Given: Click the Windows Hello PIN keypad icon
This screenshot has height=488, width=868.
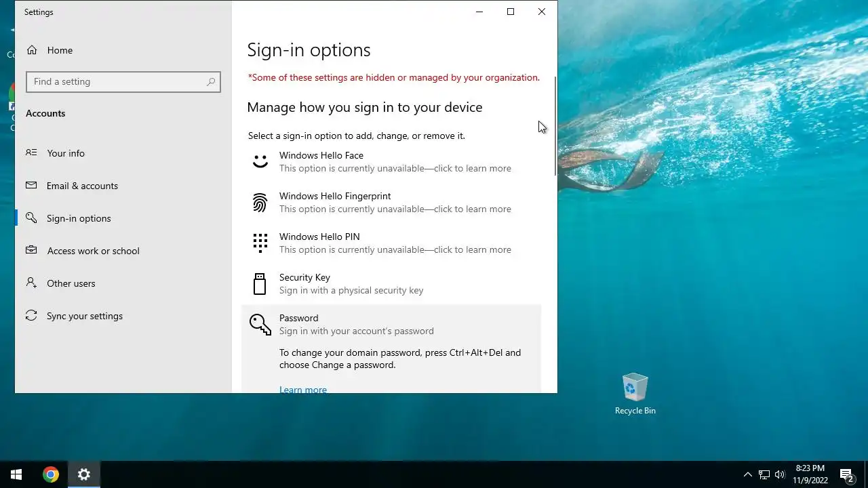Looking at the screenshot, I should [x=260, y=243].
